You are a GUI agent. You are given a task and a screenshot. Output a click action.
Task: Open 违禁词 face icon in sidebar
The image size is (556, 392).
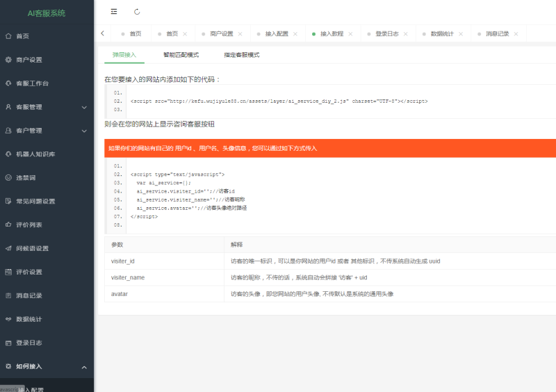[x=8, y=177]
